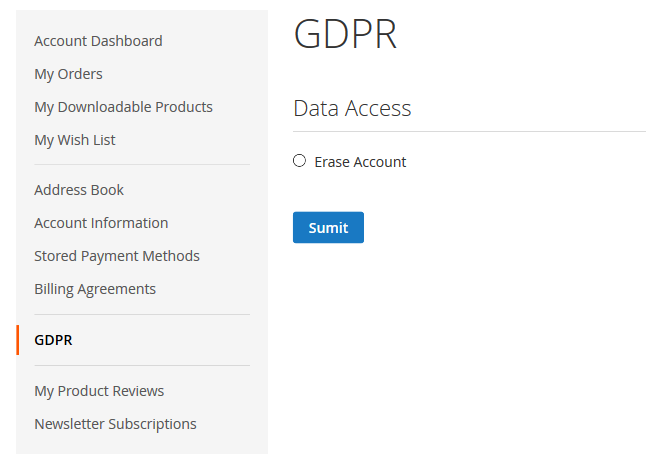Image resolution: width=646 pixels, height=463 pixels.
Task: View My Wish List
Action: click(75, 140)
